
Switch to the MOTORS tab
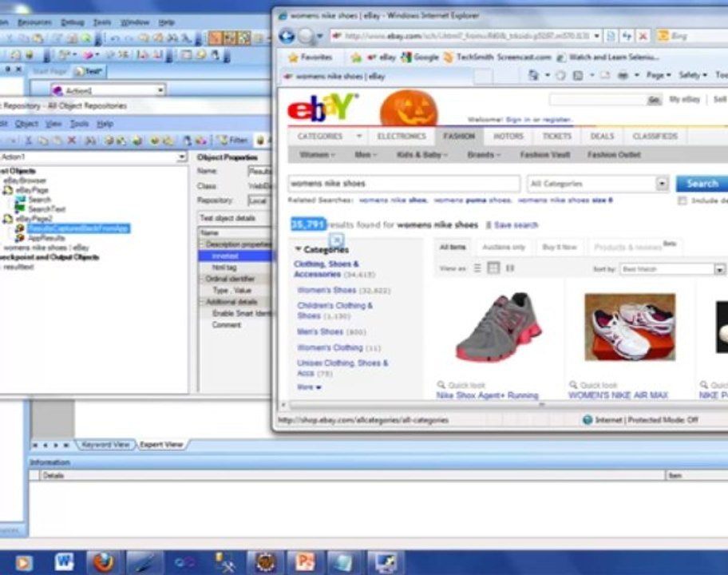pyautogui.click(x=508, y=136)
